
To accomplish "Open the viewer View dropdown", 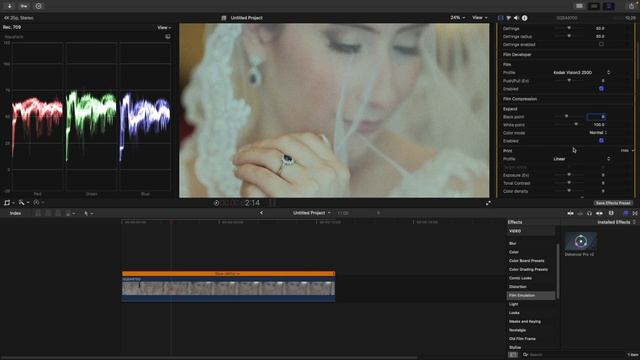I will click(480, 18).
